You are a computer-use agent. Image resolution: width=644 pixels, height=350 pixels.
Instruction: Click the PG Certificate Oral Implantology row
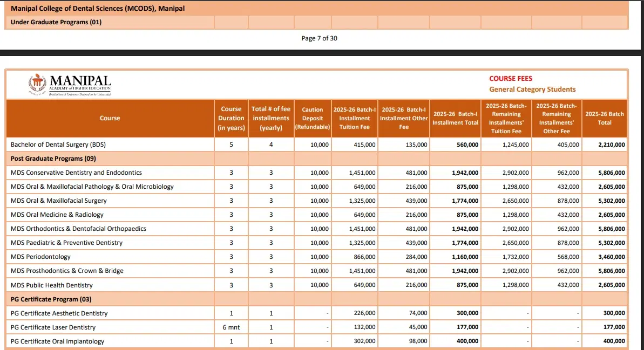[x=57, y=341]
